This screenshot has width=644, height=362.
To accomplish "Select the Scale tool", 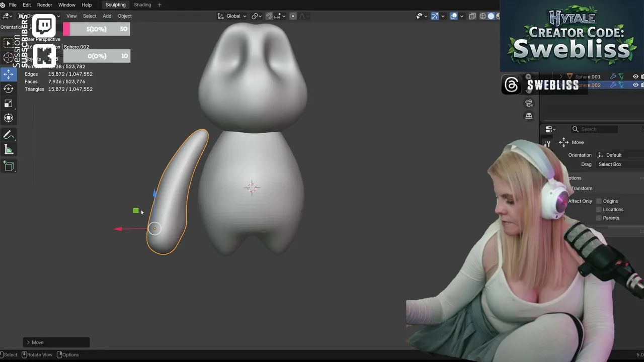I will [x=9, y=104].
